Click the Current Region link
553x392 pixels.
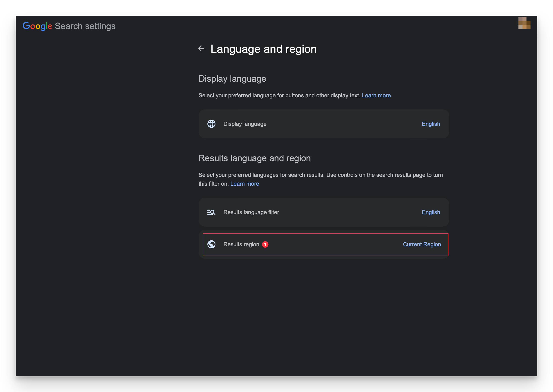tap(422, 244)
